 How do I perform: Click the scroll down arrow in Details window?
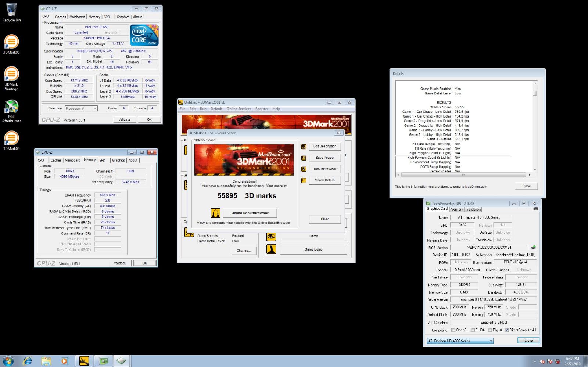click(535, 170)
